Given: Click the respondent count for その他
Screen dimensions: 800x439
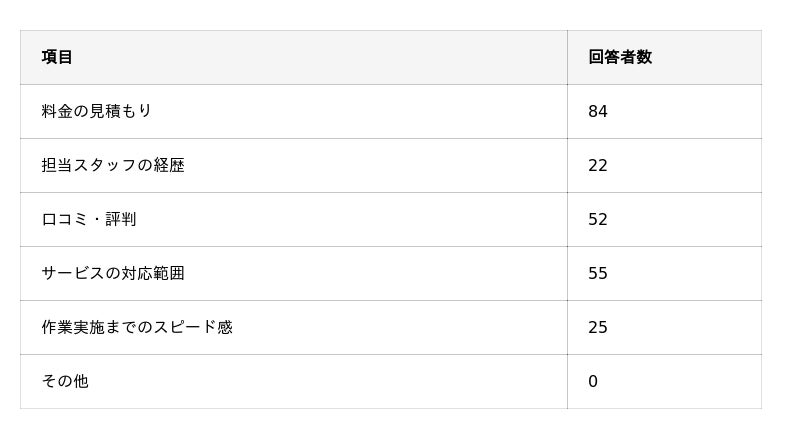Looking at the screenshot, I should pos(593,381).
